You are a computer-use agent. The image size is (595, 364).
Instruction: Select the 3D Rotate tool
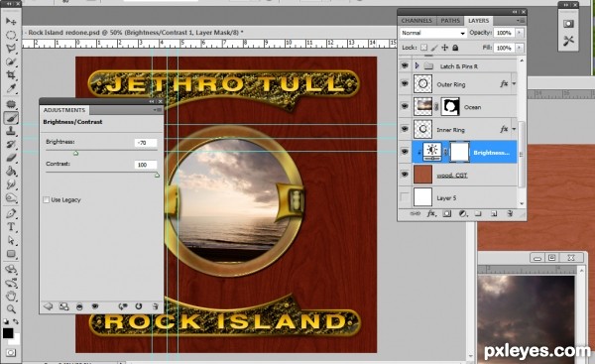pos(11,270)
